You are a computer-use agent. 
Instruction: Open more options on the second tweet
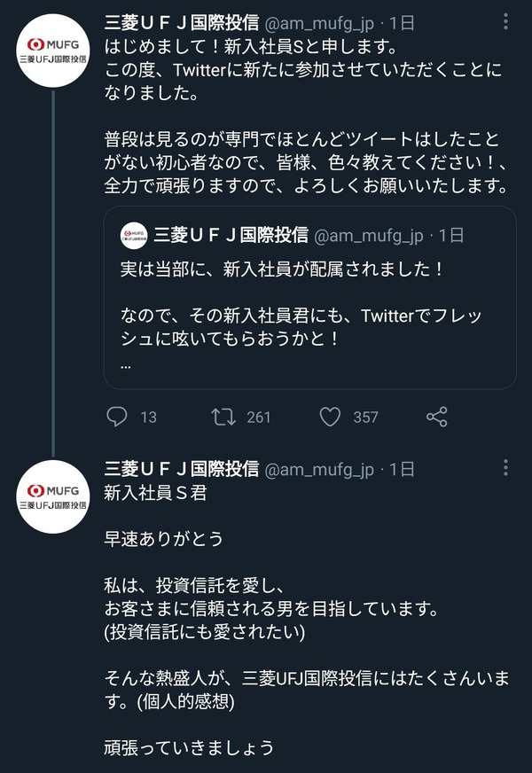pos(505,467)
